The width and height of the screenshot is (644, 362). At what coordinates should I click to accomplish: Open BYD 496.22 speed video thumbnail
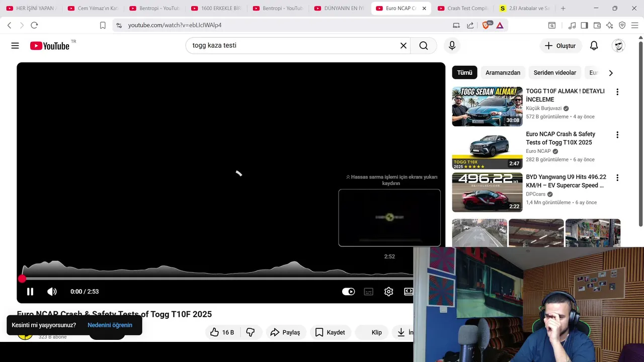tap(487, 192)
